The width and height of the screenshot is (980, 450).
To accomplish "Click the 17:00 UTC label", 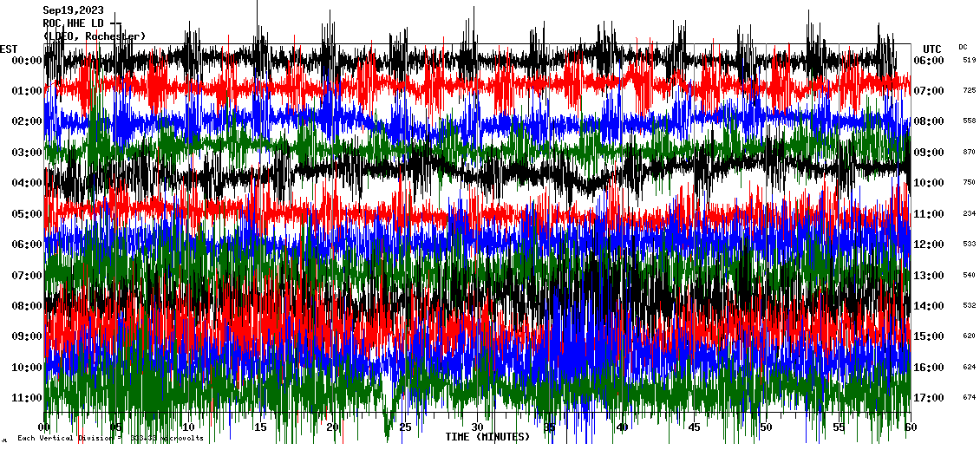I will [929, 397].
